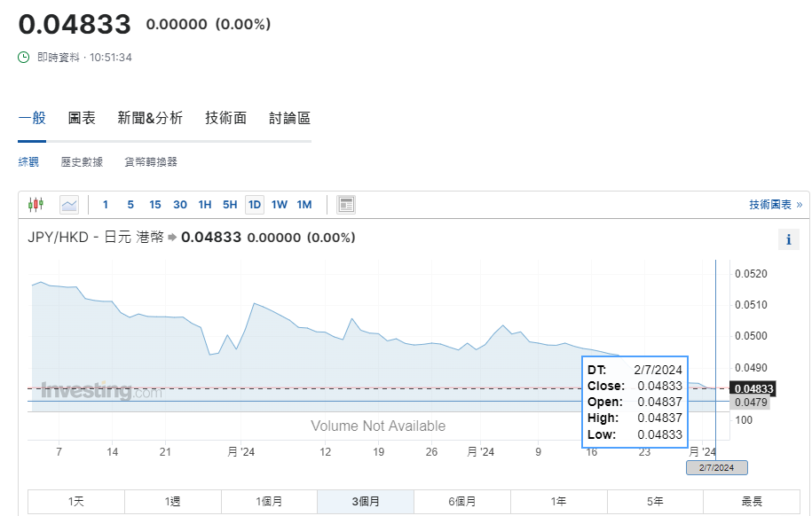Switch to the 1W interval
The image size is (812, 516).
click(280, 205)
